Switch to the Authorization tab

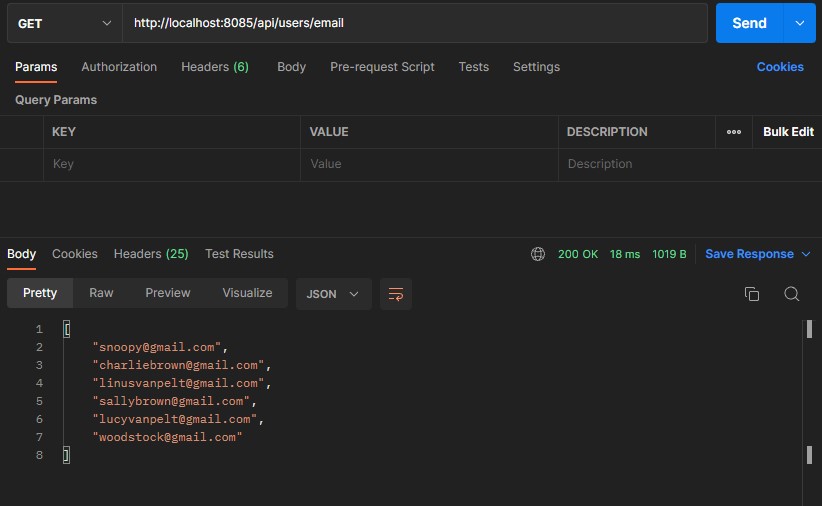tap(119, 67)
